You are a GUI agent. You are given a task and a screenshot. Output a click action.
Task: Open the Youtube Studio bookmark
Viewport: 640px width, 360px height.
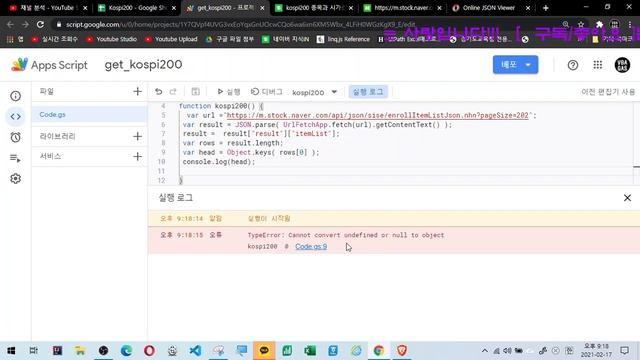pyautogui.click(x=111, y=39)
